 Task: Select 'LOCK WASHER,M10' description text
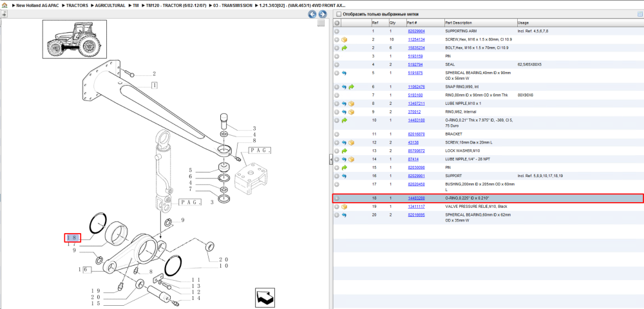pyautogui.click(x=462, y=151)
